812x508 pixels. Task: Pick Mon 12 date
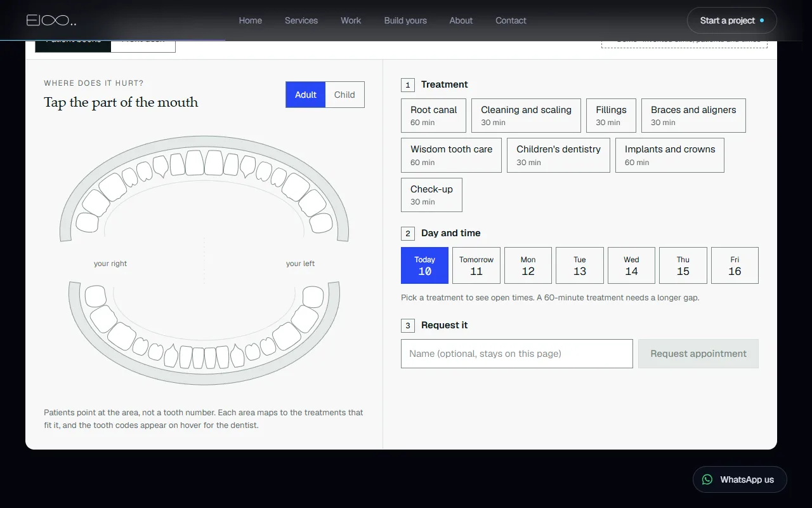point(528,265)
